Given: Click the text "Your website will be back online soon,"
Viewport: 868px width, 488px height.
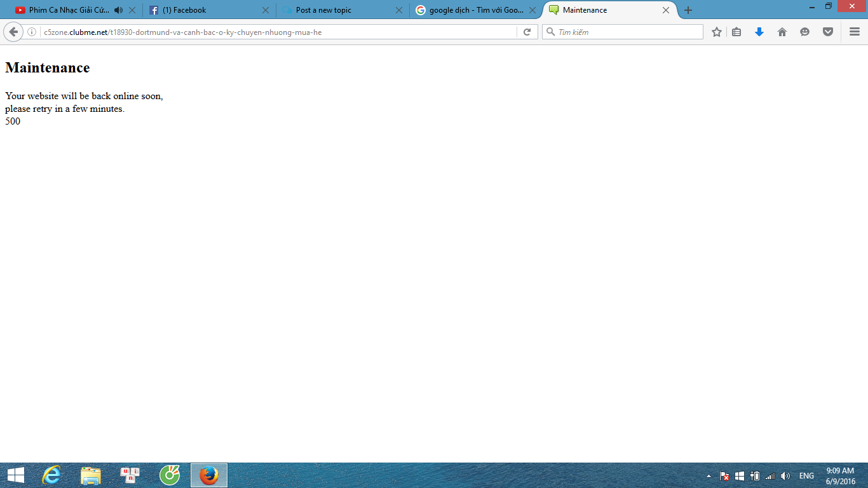Looking at the screenshot, I should (x=84, y=96).
